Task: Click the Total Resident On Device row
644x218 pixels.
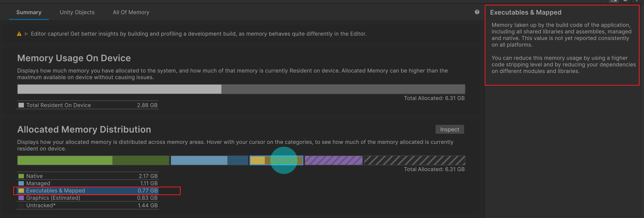Action: (88, 105)
